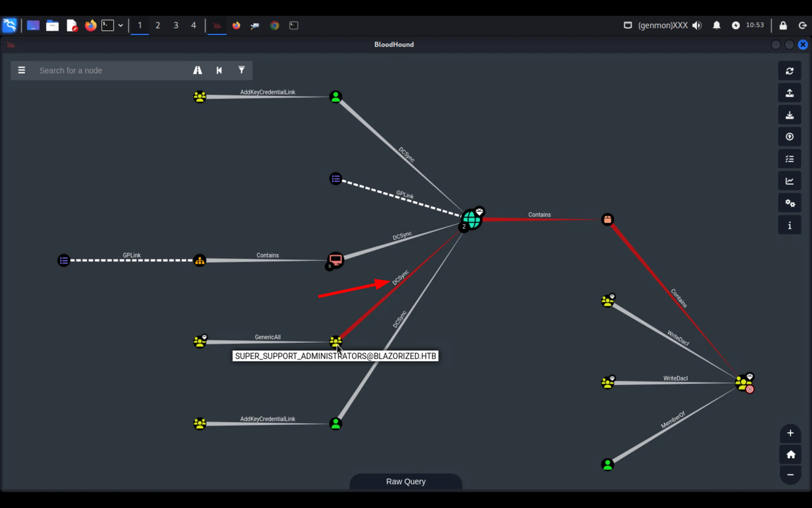812x508 pixels.
Task: Open the BloodHound hamburger menu
Action: (x=21, y=70)
